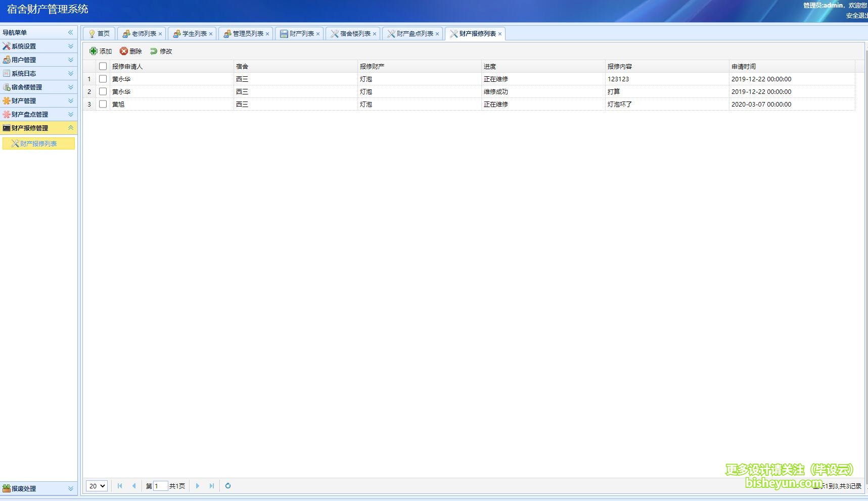868x501 pixels.
Task: Open 财产报修列表 in the sidebar
Action: pyautogui.click(x=38, y=143)
